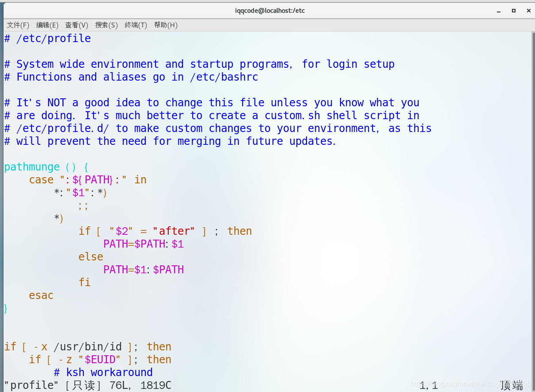
Task: Click the window title iqqcode@localhost:/etc
Action: (270, 10)
